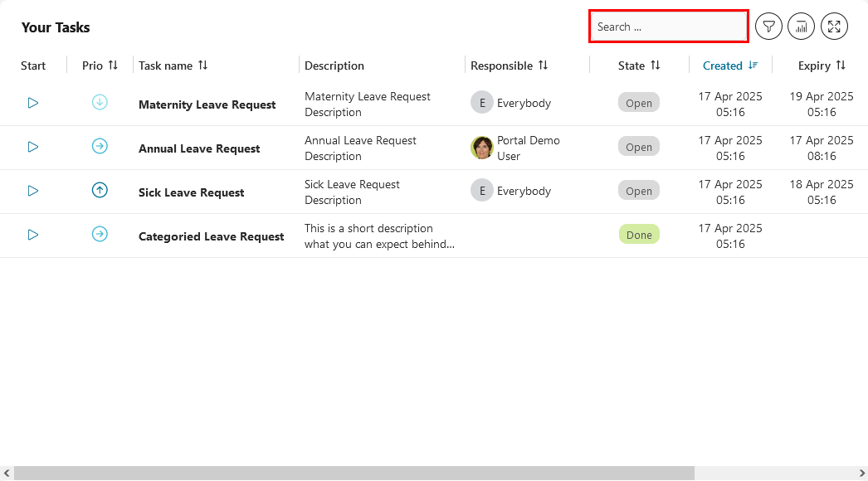This screenshot has width=868, height=481.
Task: Click the created date in Categoried Leave row
Action: (x=730, y=236)
